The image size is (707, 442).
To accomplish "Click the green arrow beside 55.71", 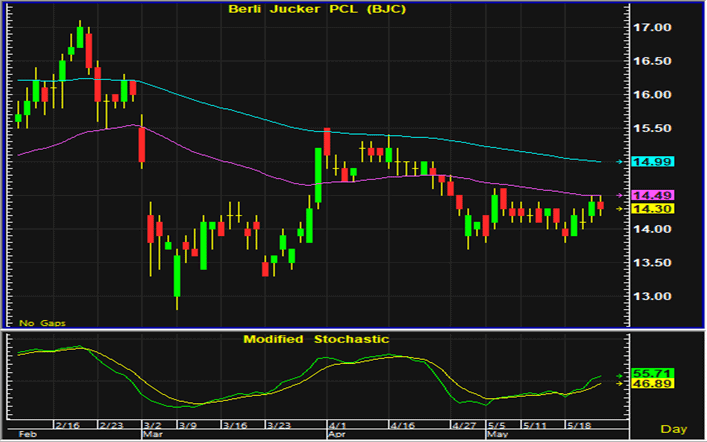I will [620, 376].
